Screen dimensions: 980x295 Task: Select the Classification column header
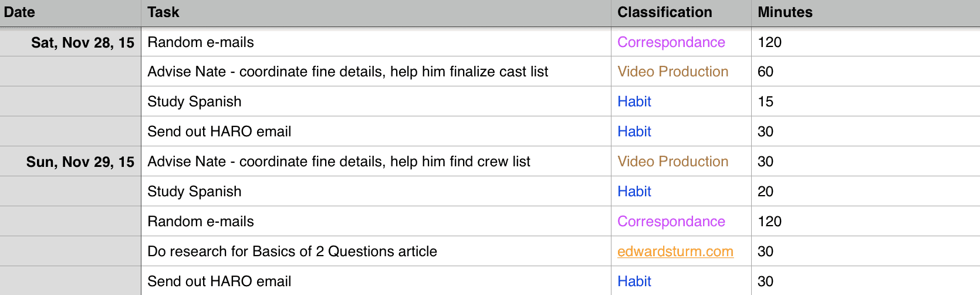click(681, 12)
